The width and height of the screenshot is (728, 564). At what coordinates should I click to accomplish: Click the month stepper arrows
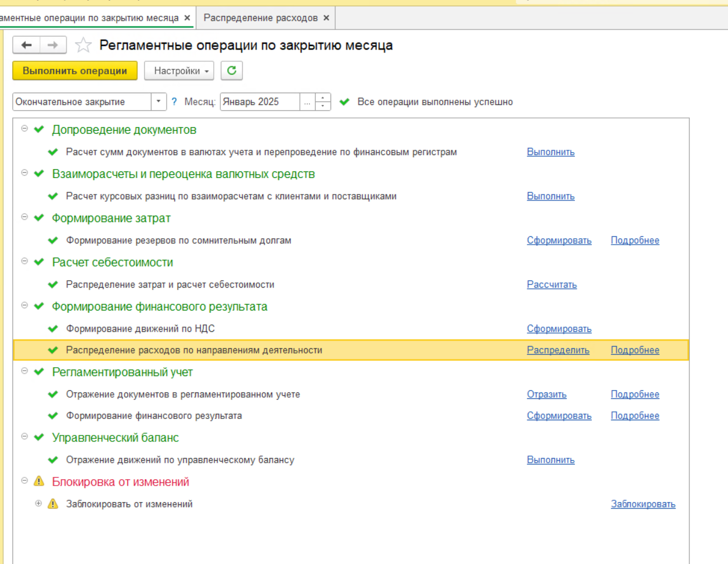coord(323,102)
